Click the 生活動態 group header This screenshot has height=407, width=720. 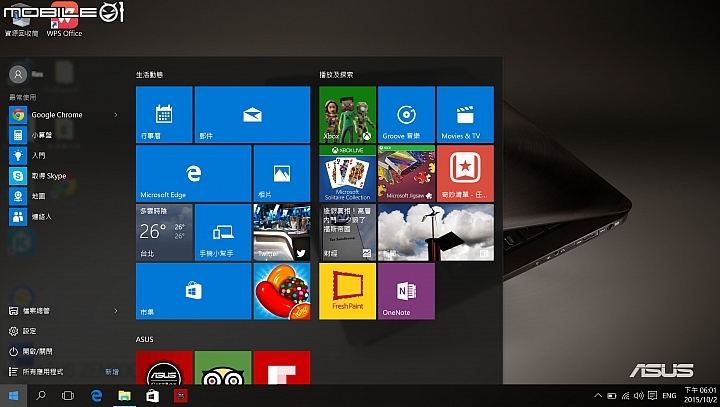(x=149, y=74)
